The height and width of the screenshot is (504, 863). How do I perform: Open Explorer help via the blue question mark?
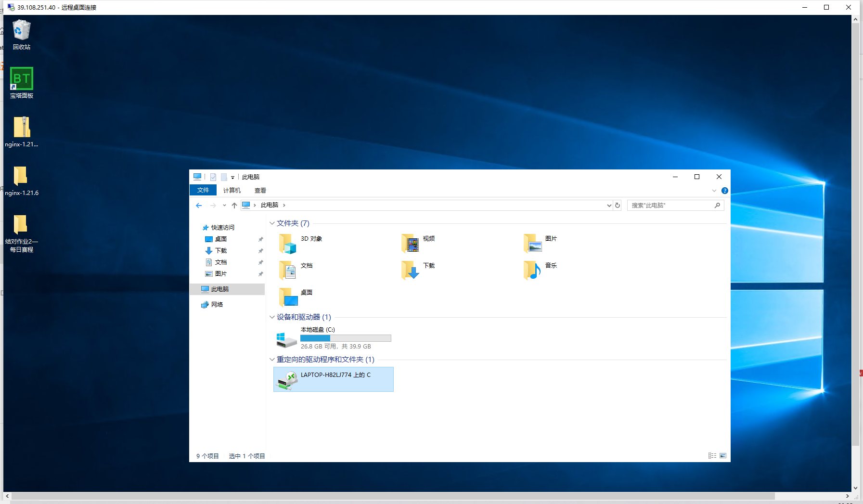[725, 191]
